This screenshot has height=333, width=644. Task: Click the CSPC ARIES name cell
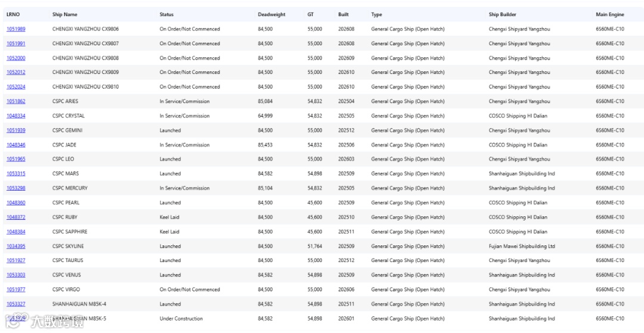(66, 101)
